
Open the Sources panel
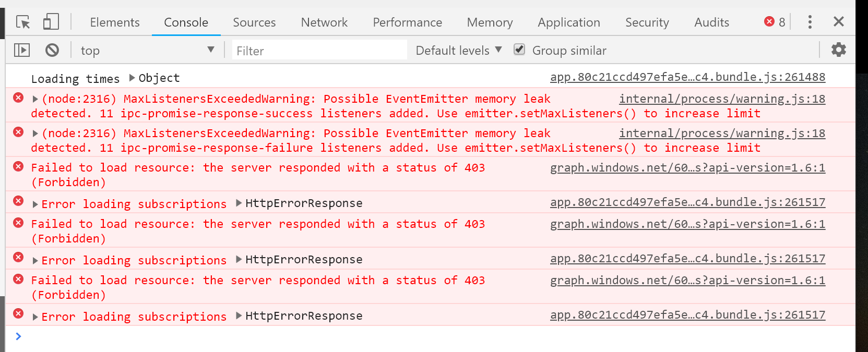254,22
